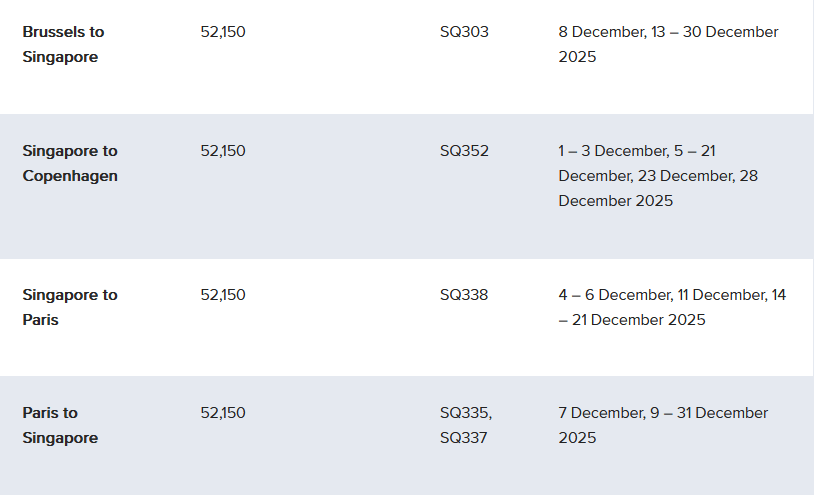817x495 pixels.
Task: Click 52,150 miles for Singapore to Paris
Action: pyautogui.click(x=223, y=295)
